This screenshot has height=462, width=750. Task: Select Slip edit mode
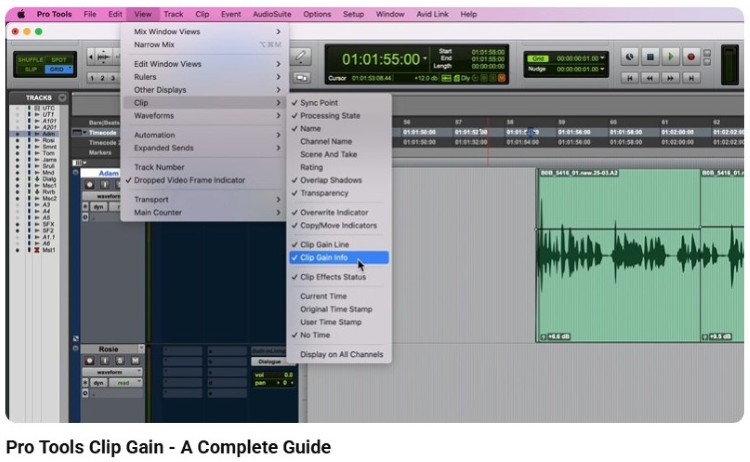pos(31,69)
